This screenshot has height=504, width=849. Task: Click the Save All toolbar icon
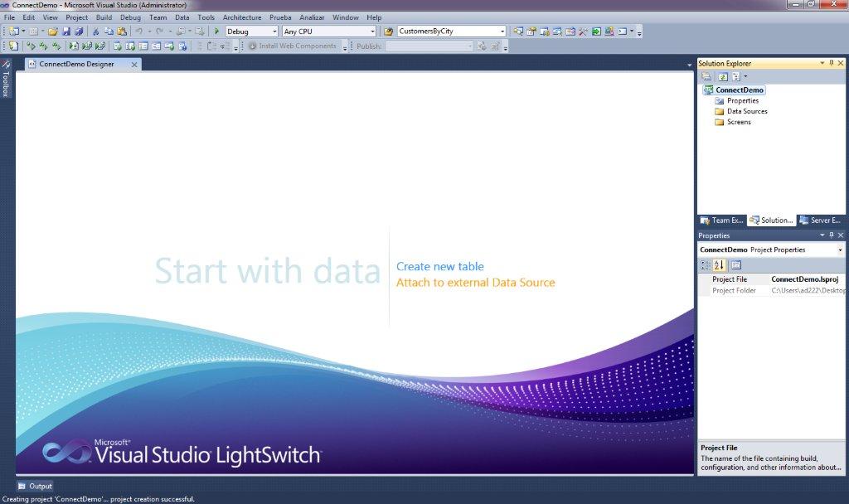(79, 31)
